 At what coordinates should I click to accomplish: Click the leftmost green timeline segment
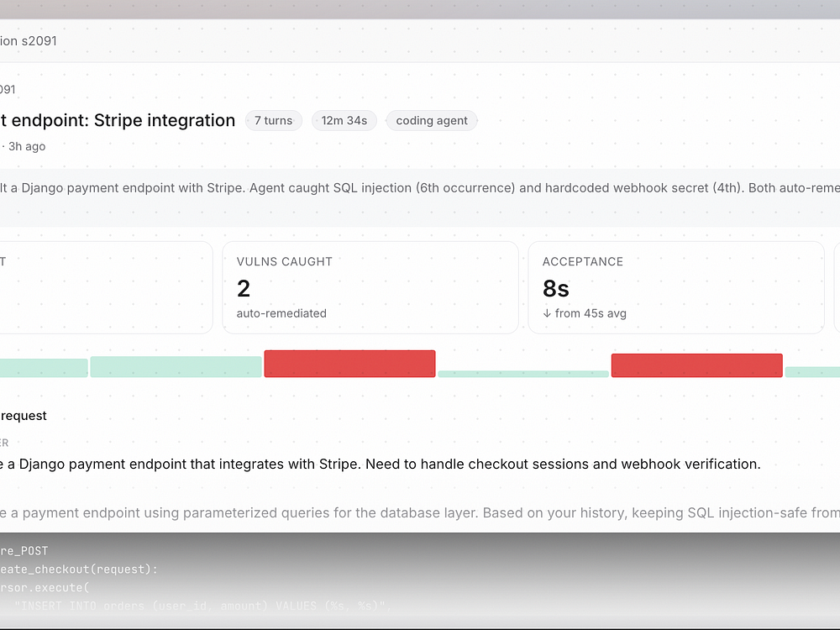click(42, 368)
